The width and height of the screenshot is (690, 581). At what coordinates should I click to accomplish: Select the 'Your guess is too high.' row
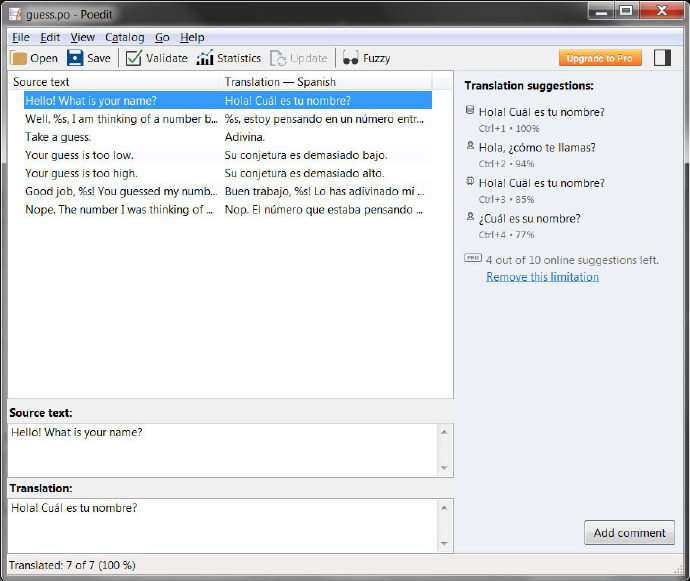[228, 173]
